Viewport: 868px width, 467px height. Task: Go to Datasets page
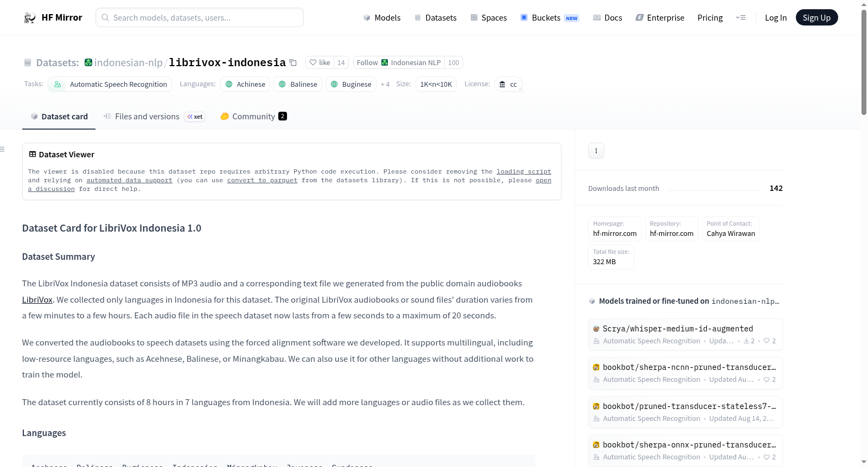pos(436,17)
